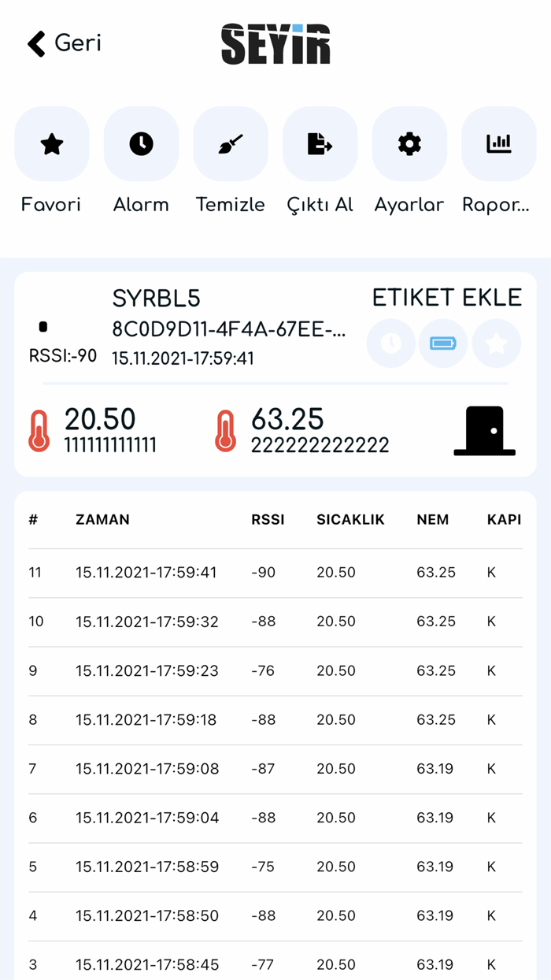Select the Favori star icon in toolbar
The height and width of the screenshot is (980, 551).
point(51,144)
